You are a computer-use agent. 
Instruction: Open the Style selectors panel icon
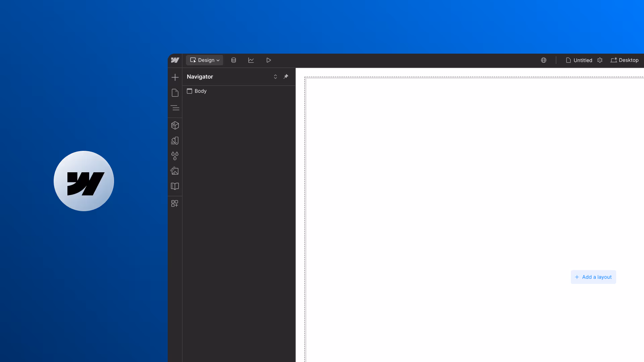(x=175, y=141)
